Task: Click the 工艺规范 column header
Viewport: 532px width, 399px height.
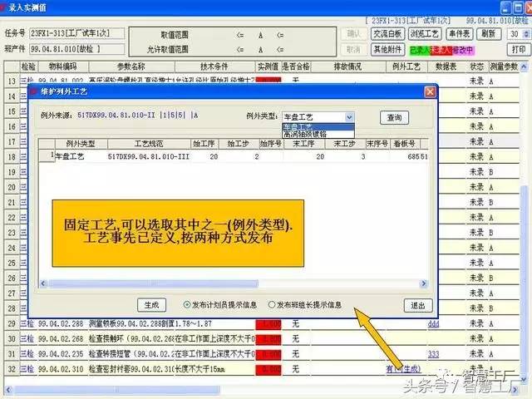Action: tap(149, 144)
